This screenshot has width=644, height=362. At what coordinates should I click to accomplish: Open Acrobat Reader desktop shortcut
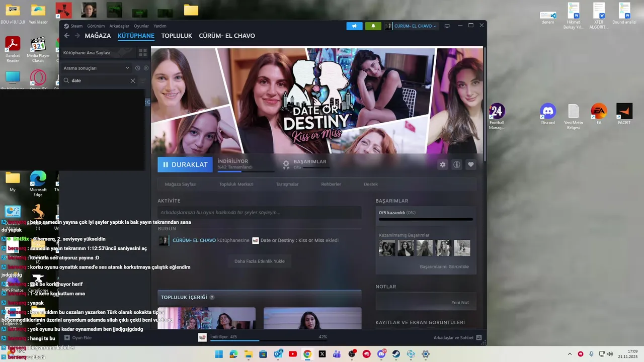pos(13,49)
